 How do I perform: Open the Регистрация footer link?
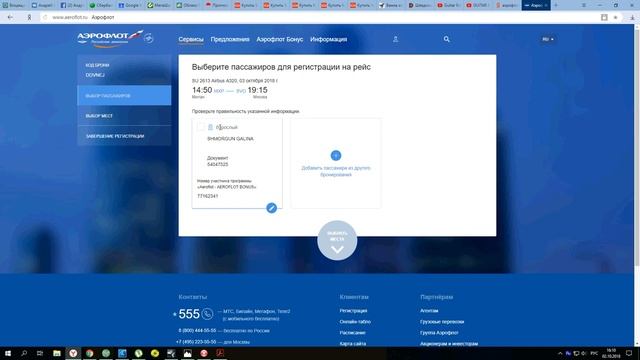353,311
